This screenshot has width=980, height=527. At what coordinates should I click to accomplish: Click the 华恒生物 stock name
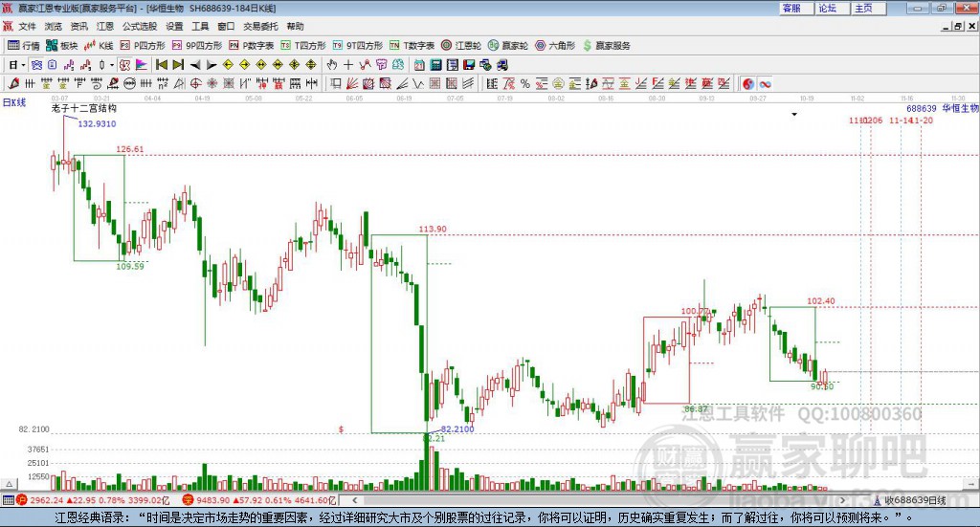[960, 109]
